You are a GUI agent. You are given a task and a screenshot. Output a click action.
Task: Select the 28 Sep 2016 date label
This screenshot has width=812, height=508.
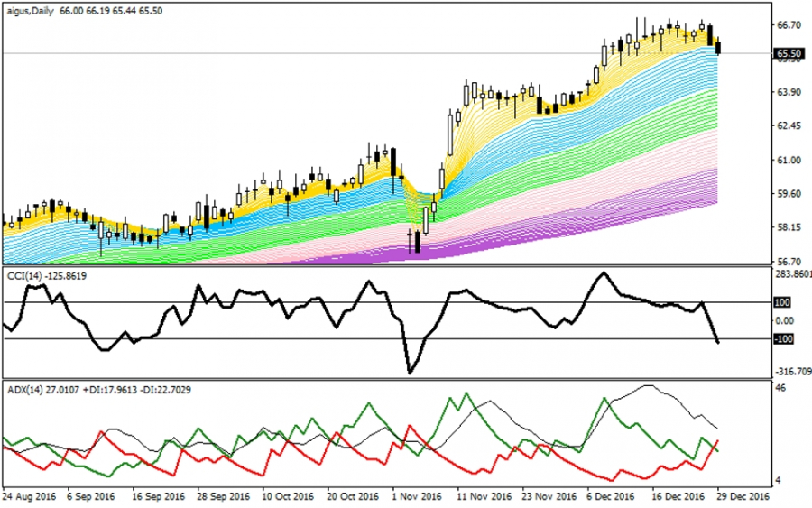[x=223, y=496]
